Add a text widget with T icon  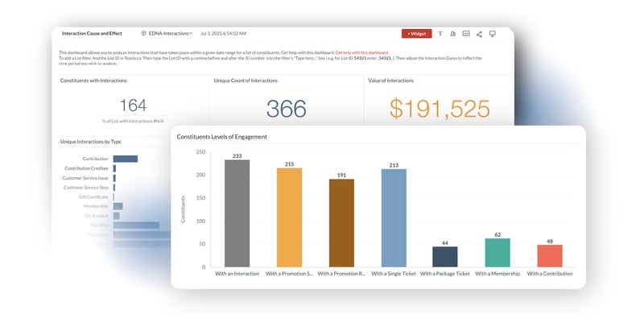[440, 34]
